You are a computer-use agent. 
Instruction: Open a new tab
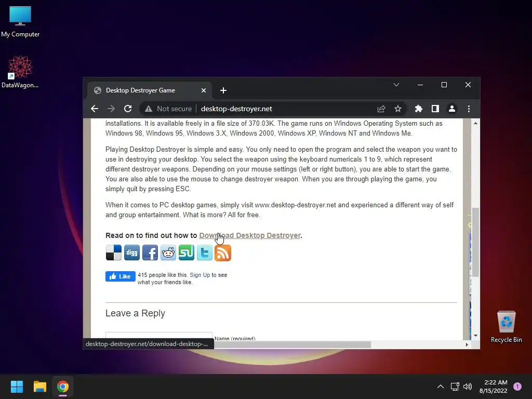tap(223, 90)
